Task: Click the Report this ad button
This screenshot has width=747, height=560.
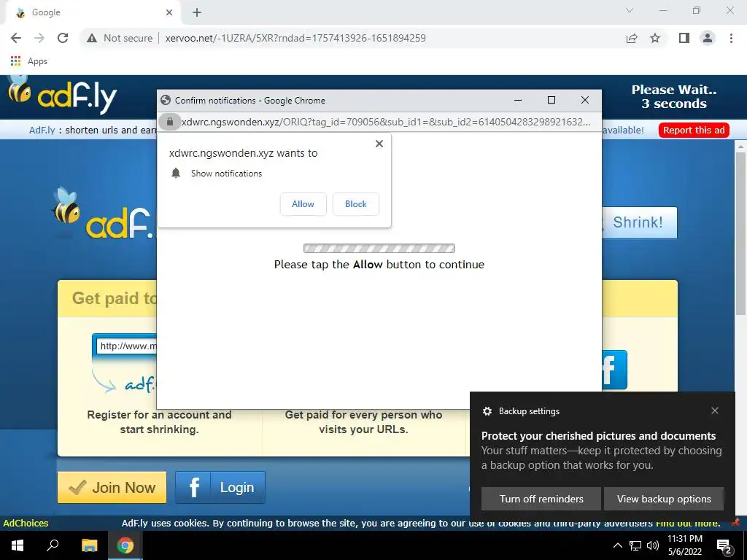Action: pyautogui.click(x=694, y=131)
